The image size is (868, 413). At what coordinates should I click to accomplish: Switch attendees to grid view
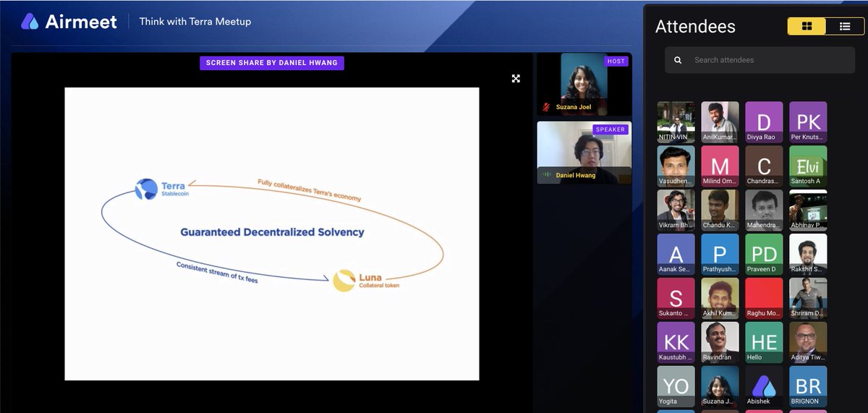coord(807,26)
